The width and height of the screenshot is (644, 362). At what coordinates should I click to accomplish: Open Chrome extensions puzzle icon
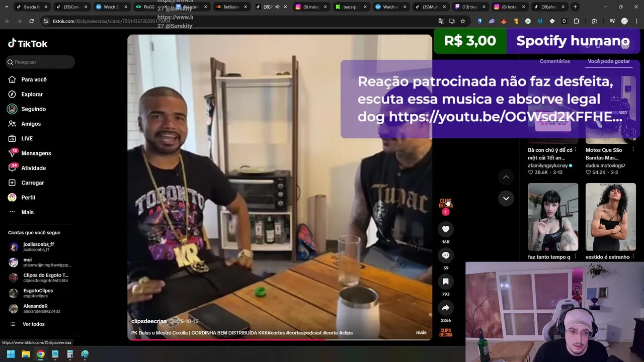point(577,21)
